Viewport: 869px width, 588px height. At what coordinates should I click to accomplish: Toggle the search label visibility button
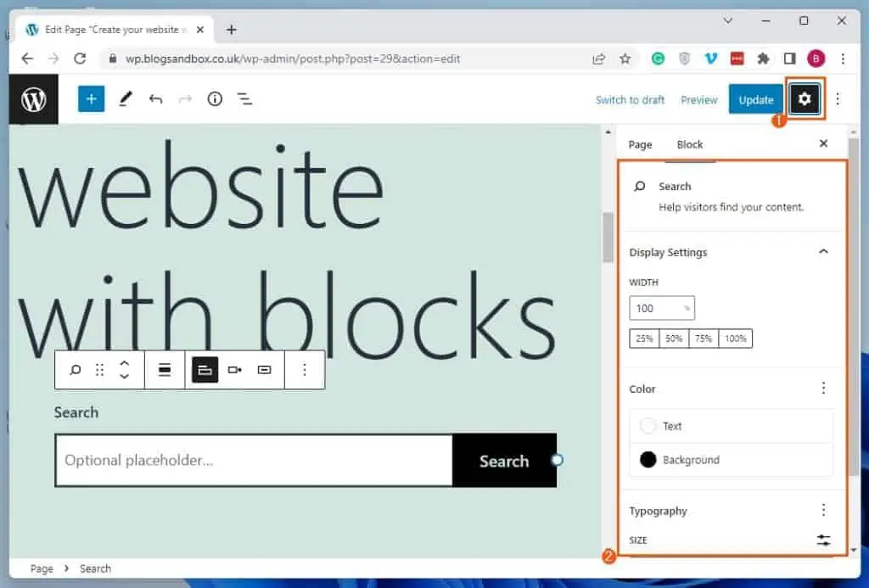[x=205, y=370]
